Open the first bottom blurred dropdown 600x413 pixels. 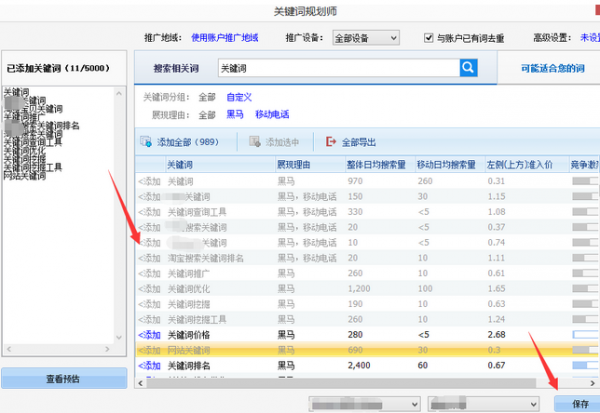point(366,404)
